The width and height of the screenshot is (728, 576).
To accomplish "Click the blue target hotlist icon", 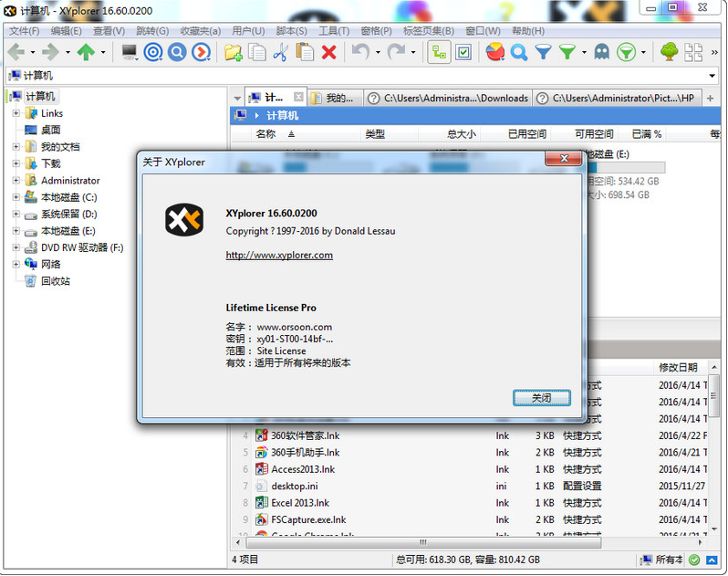I will click(x=152, y=52).
